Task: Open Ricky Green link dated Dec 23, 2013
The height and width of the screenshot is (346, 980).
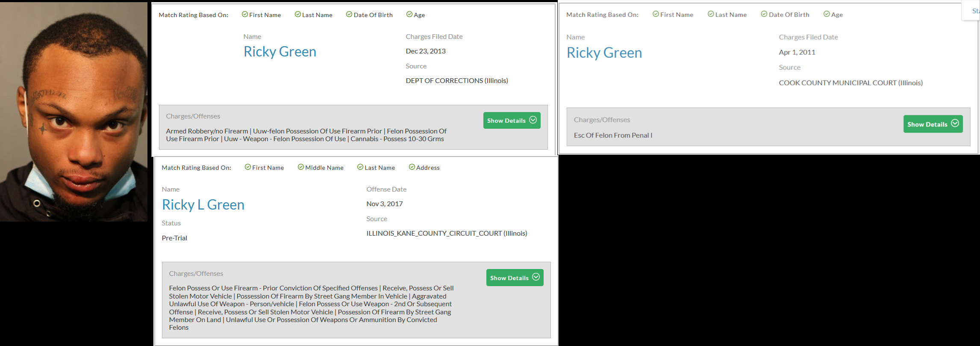Action: tap(280, 52)
